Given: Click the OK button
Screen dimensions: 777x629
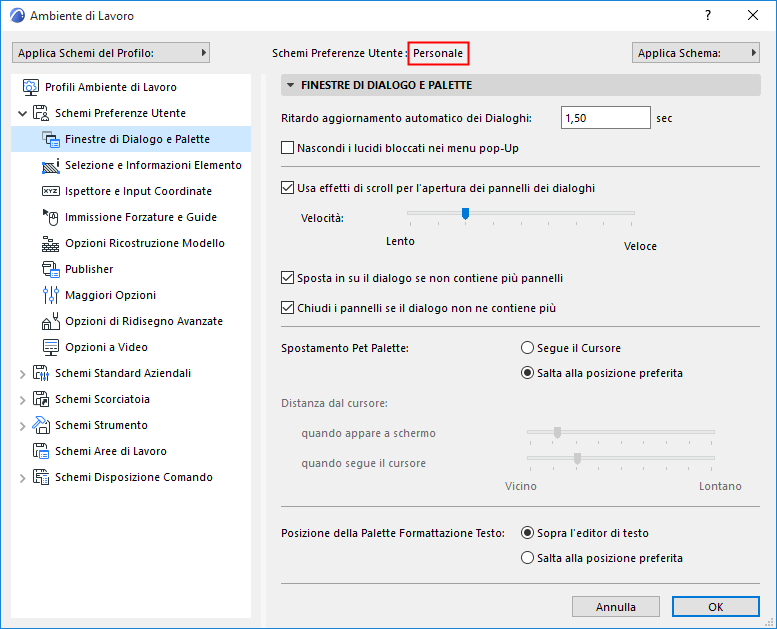Looking at the screenshot, I should pos(716,606).
